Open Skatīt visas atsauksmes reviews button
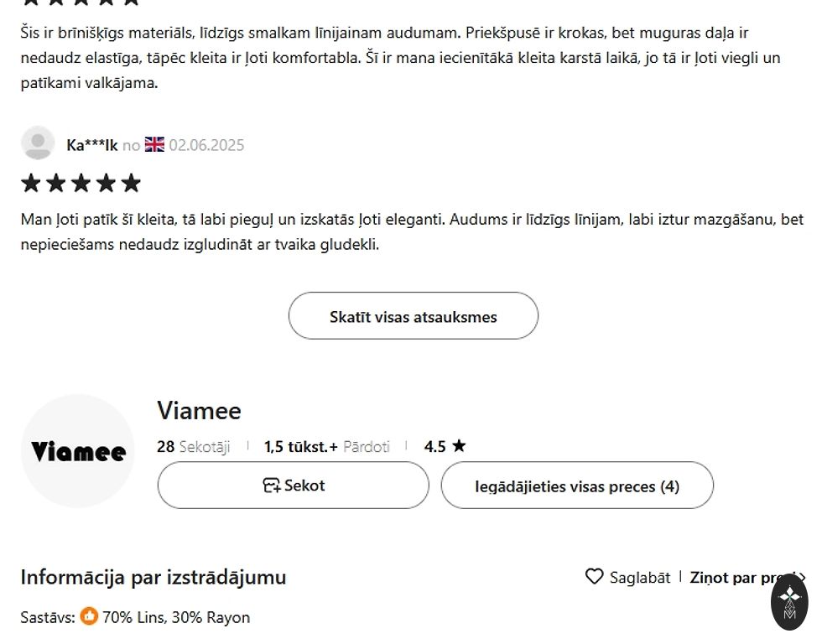The width and height of the screenshot is (822, 644). tap(413, 316)
